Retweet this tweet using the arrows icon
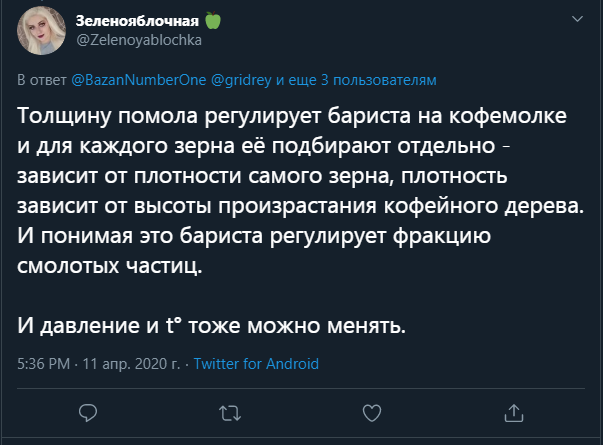Viewport: 603px width, 445px height. click(x=230, y=412)
